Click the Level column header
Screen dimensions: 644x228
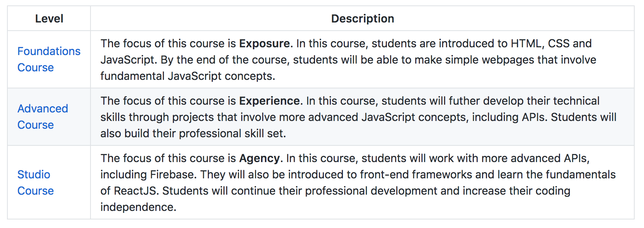49,19
